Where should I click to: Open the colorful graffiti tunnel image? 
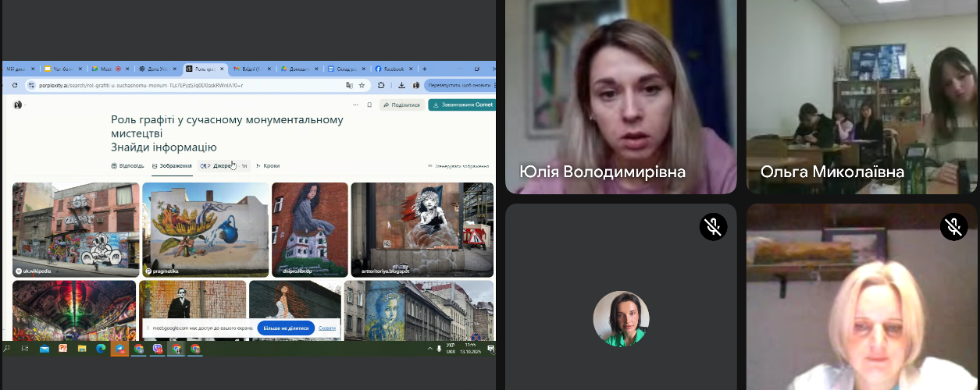pos(74,310)
